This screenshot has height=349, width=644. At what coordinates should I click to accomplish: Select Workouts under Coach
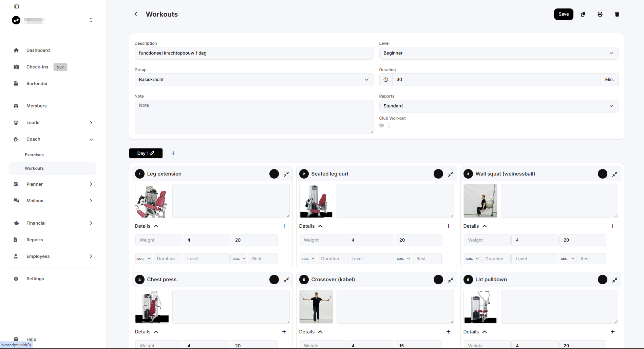(53, 168)
